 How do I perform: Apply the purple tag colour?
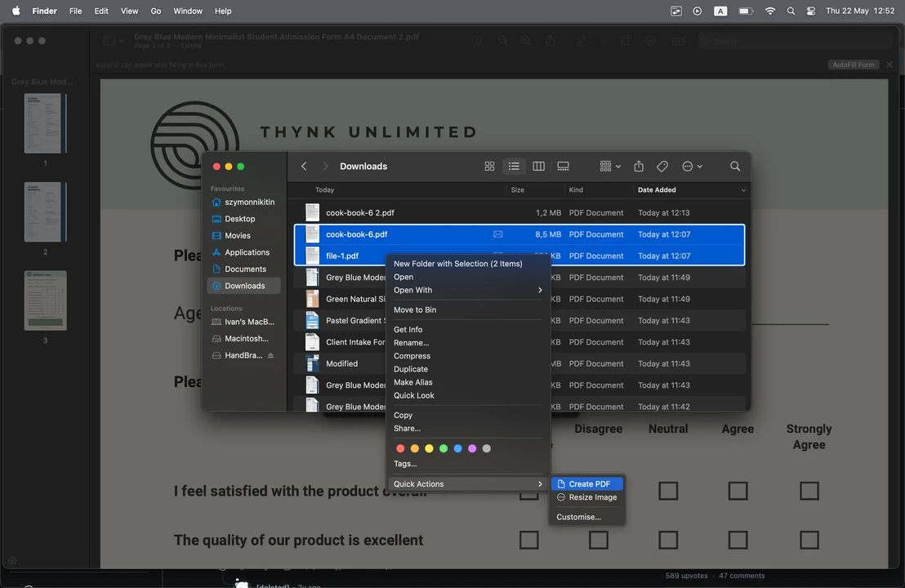[472, 448]
